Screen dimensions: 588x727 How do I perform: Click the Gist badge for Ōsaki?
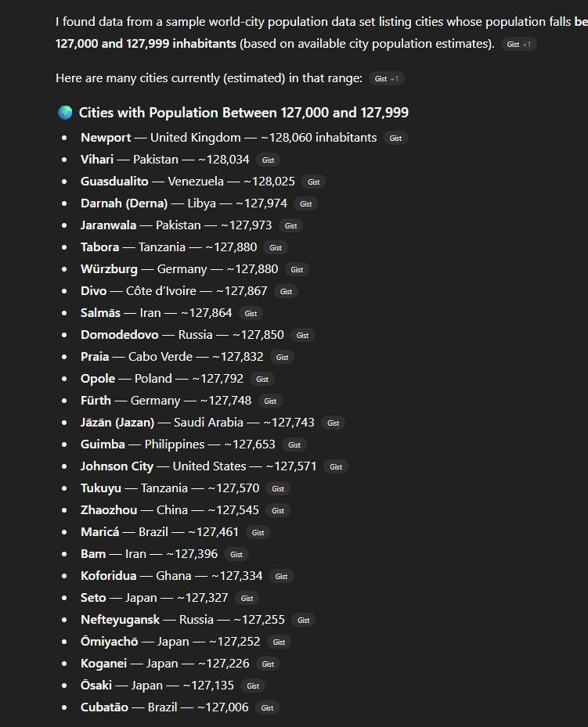pos(252,686)
